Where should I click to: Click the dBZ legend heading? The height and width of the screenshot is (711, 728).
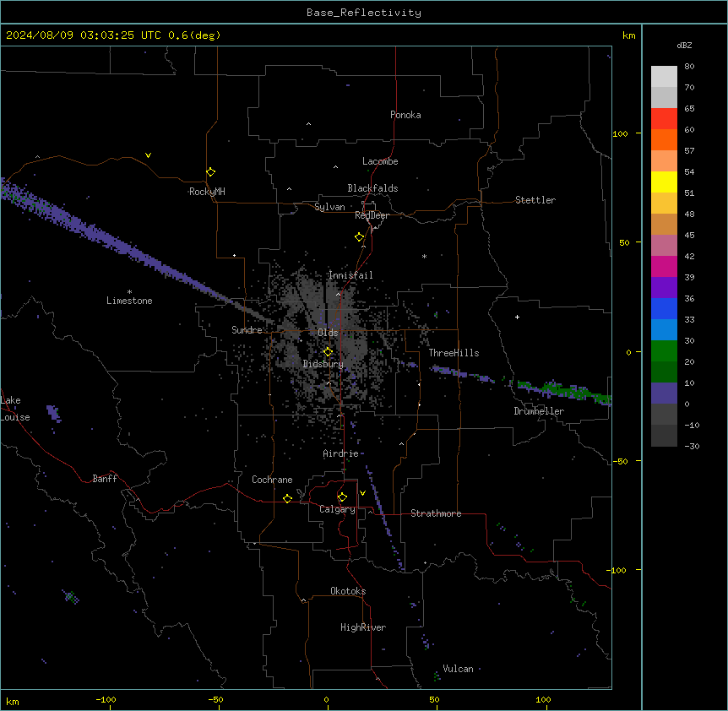(684, 45)
